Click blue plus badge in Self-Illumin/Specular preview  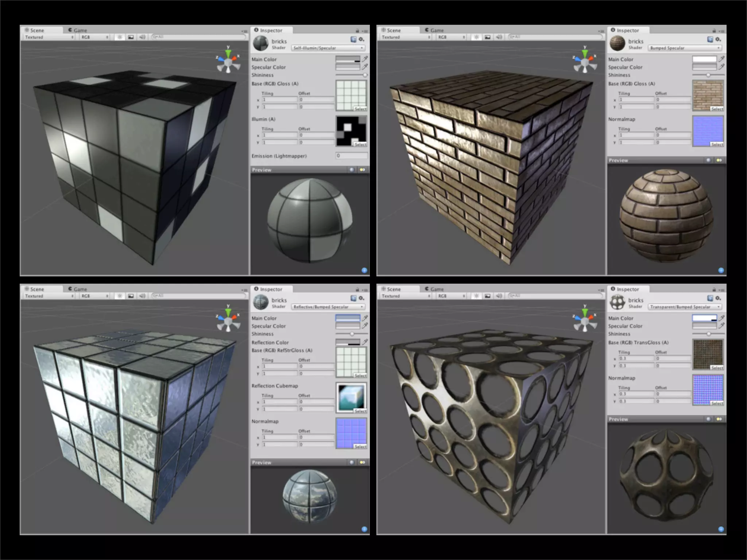tap(364, 270)
